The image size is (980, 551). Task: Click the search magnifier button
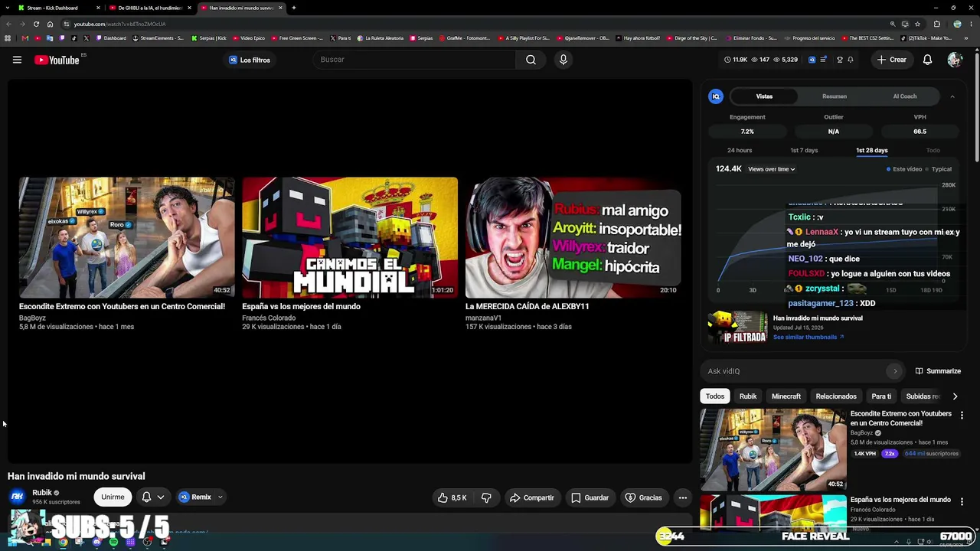pyautogui.click(x=531, y=60)
